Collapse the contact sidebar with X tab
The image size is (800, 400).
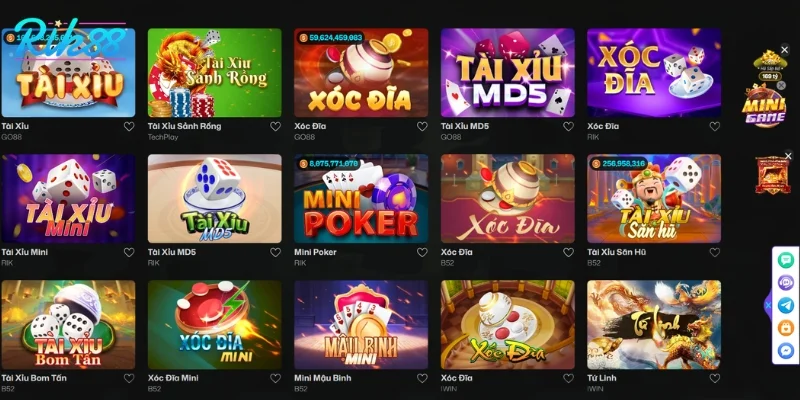(x=768, y=305)
